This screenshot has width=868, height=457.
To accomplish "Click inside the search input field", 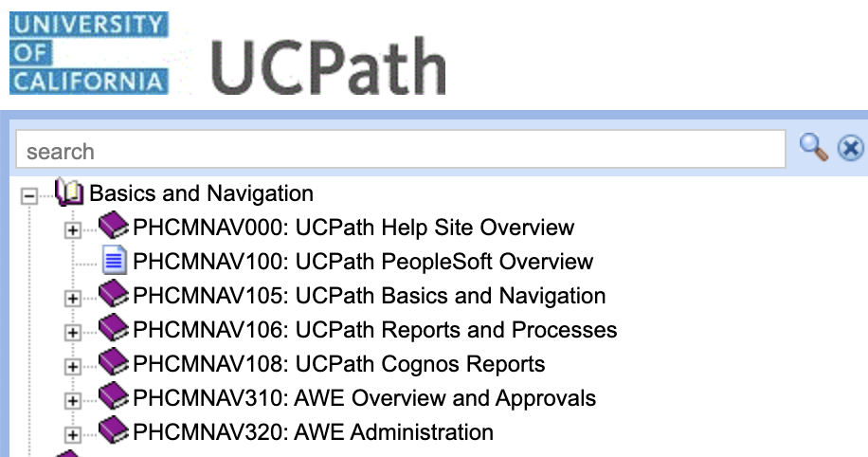I will pos(400,149).
